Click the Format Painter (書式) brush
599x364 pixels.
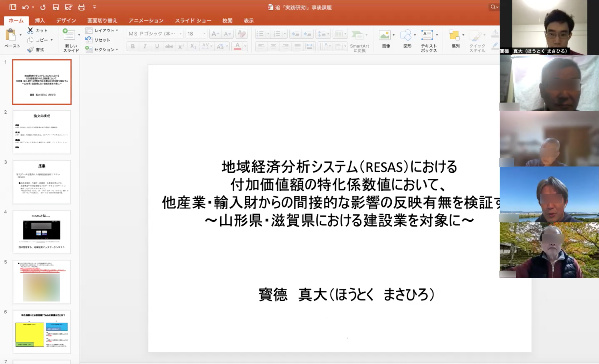coord(30,50)
